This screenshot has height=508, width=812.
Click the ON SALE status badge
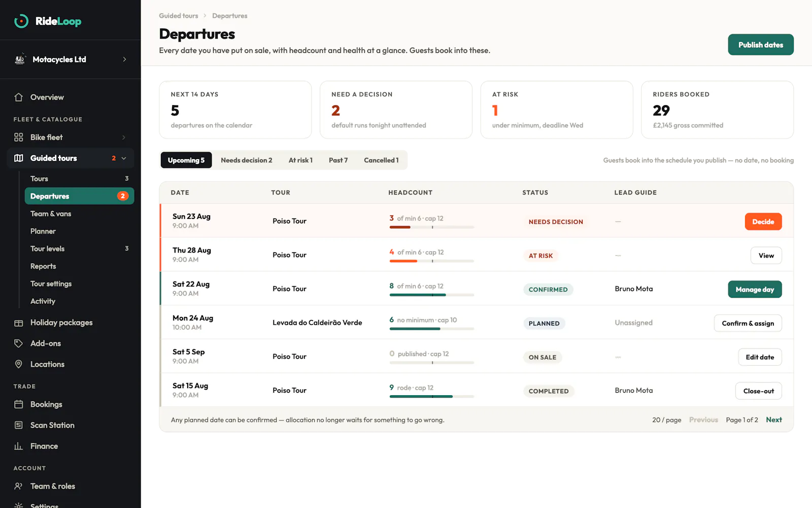543,357
